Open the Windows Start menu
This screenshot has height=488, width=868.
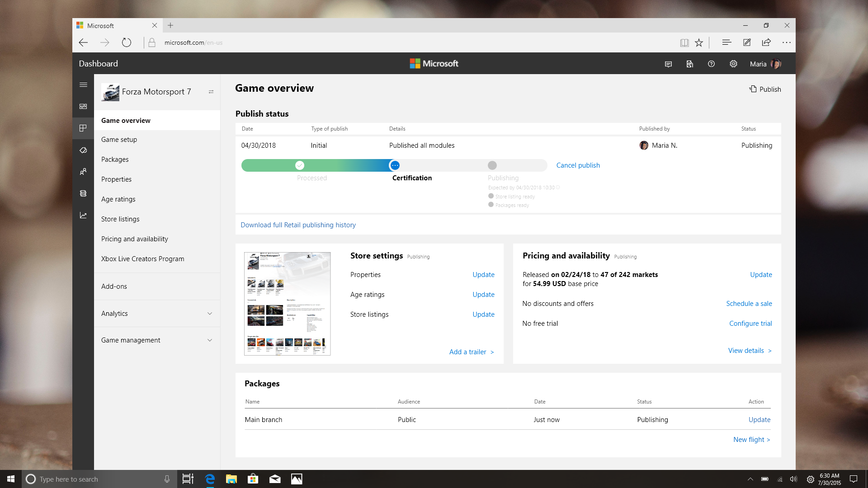(11, 479)
